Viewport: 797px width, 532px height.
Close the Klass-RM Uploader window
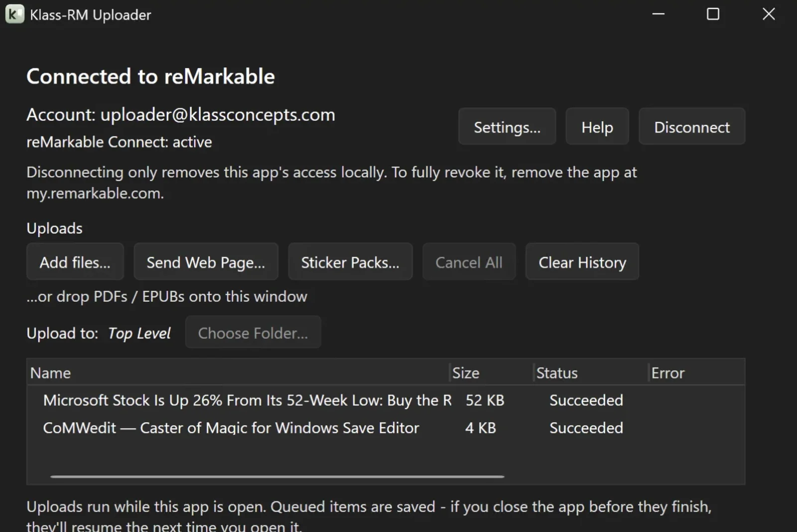769,14
